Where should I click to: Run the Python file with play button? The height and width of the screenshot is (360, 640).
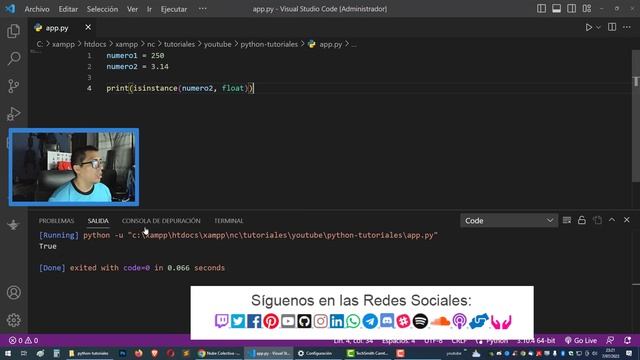[x=589, y=27]
